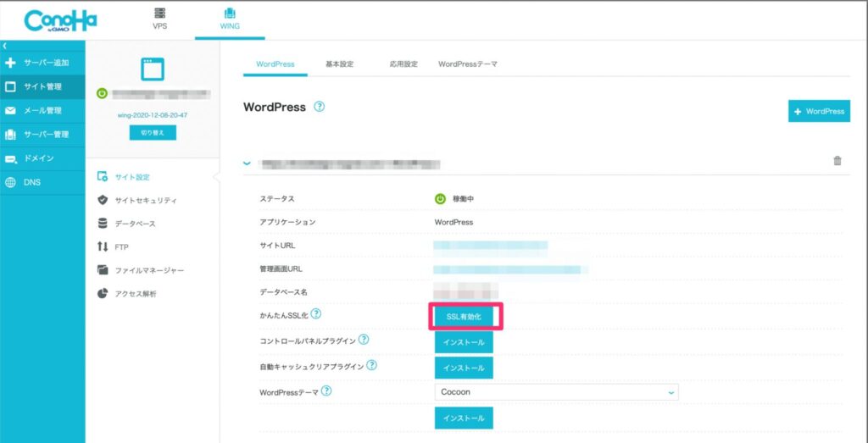
Task: Click the ConoHa logo
Action: coord(60,20)
